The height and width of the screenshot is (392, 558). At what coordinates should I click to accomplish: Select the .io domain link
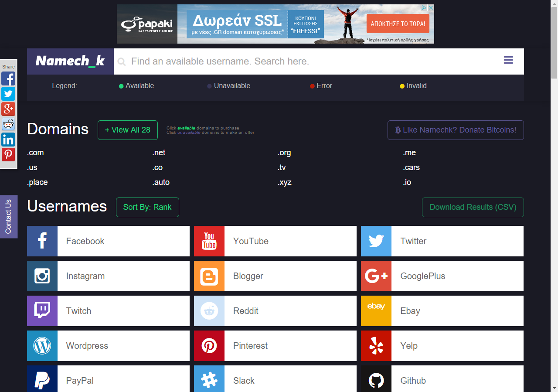[407, 182]
